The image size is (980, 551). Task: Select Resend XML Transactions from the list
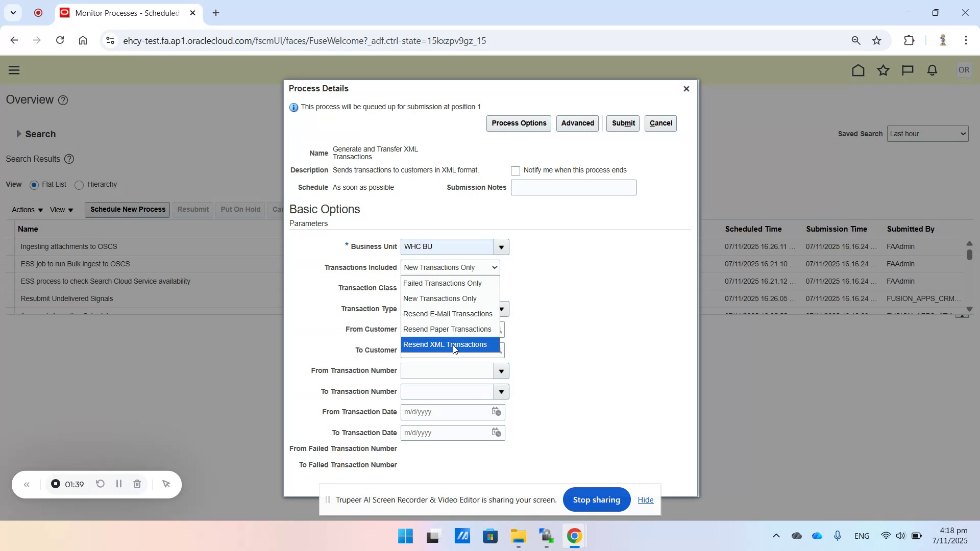click(445, 344)
